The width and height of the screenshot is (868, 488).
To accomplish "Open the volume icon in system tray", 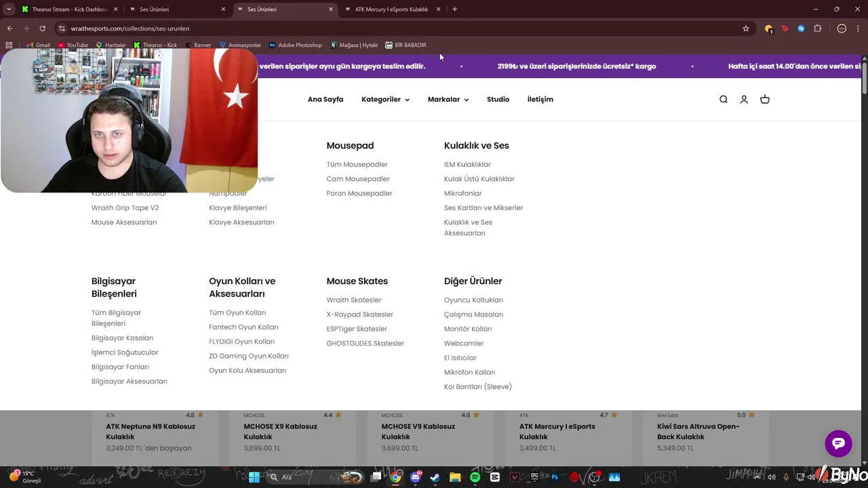I will tap(771, 477).
